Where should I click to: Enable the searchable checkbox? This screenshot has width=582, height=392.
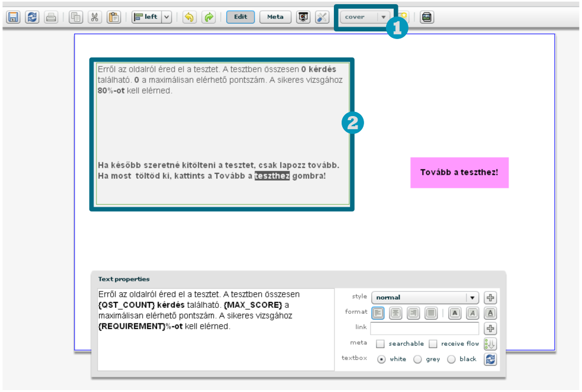click(380, 344)
